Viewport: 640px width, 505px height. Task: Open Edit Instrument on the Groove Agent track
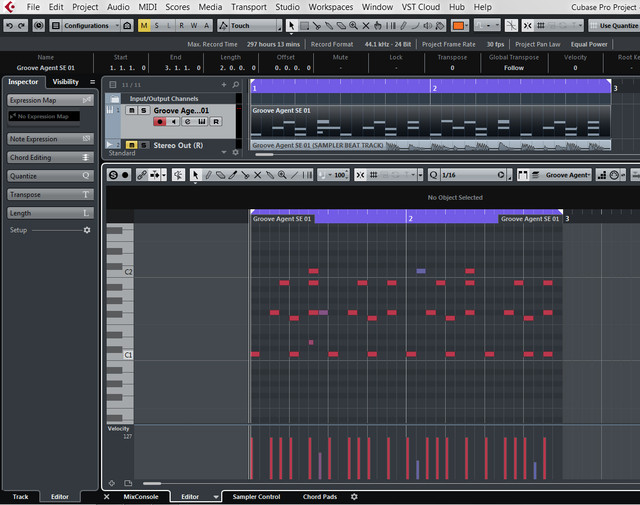(x=202, y=122)
